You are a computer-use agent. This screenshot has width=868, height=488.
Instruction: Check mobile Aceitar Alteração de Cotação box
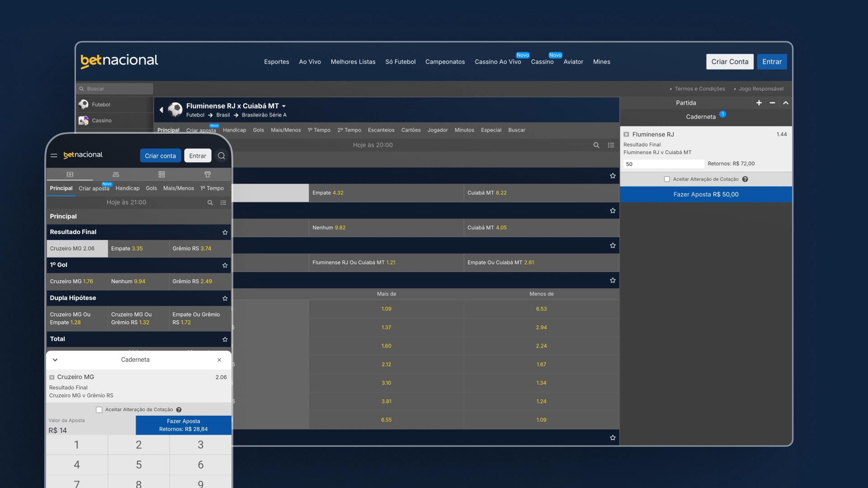99,410
